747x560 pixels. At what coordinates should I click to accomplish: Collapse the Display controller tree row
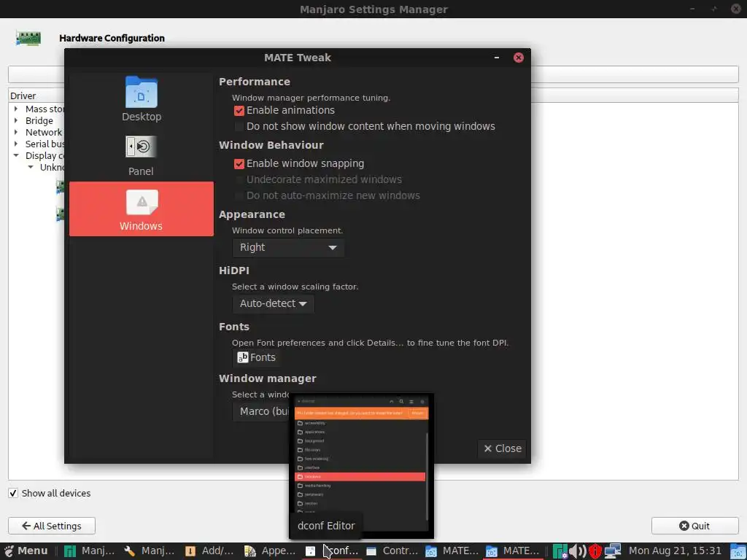(x=16, y=156)
